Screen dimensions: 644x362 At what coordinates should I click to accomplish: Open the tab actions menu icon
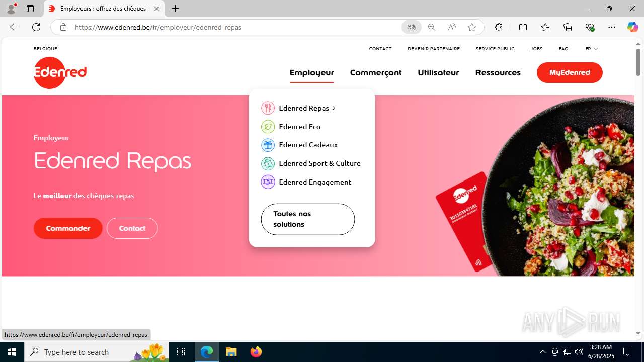(x=30, y=9)
